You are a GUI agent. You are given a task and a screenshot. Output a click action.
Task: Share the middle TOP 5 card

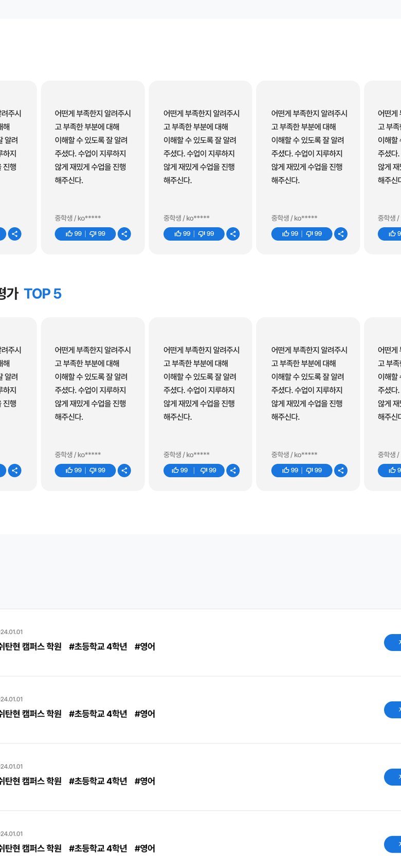[233, 471]
